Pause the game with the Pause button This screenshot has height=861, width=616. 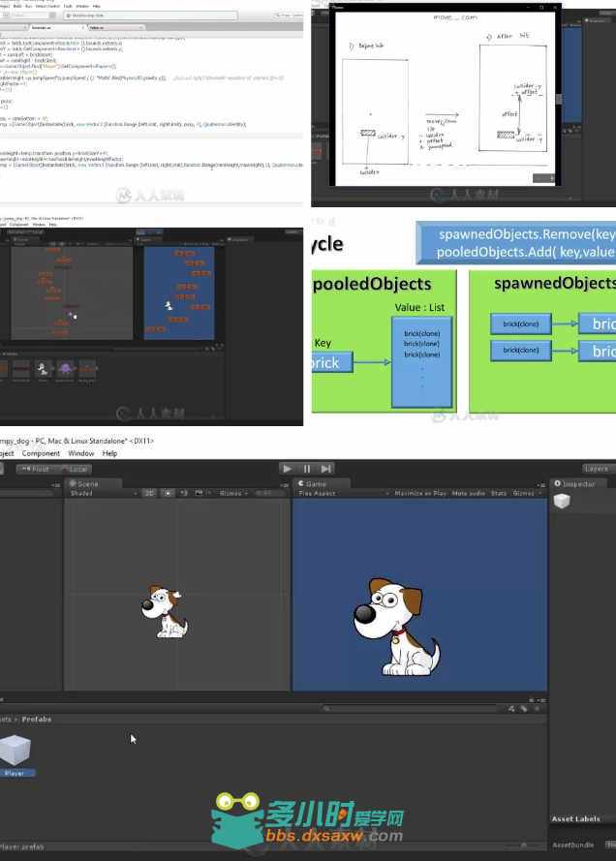(307, 469)
